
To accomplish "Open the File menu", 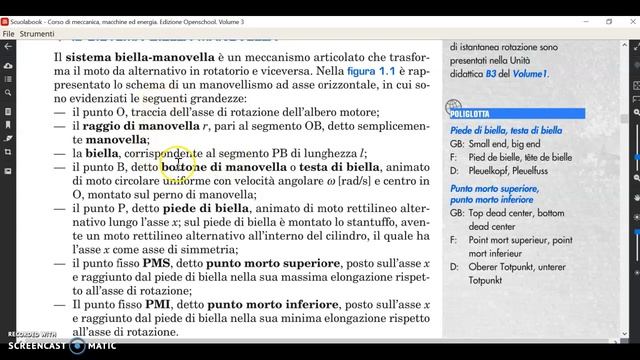I will (8, 34).
